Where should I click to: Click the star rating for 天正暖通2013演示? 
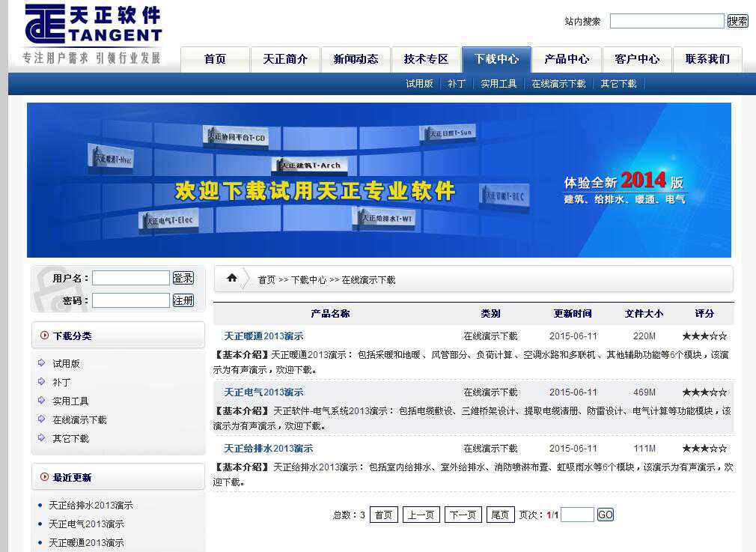(704, 336)
